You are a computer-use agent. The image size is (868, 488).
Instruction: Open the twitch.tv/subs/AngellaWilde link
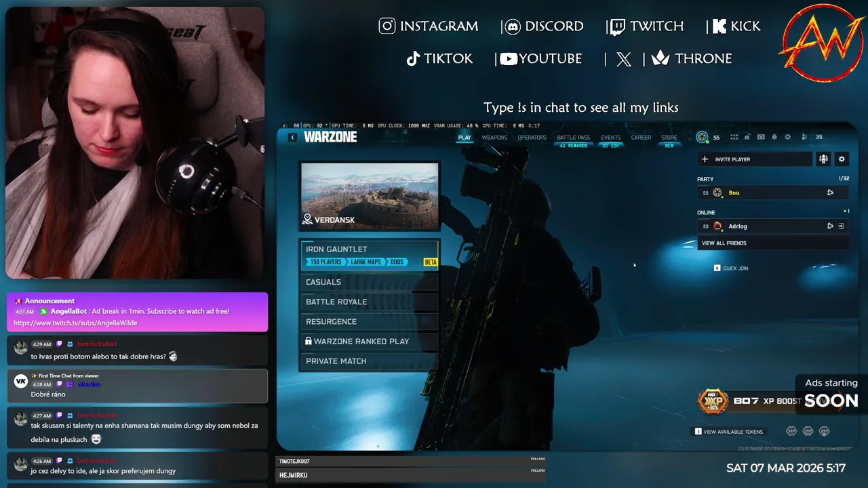coord(75,323)
